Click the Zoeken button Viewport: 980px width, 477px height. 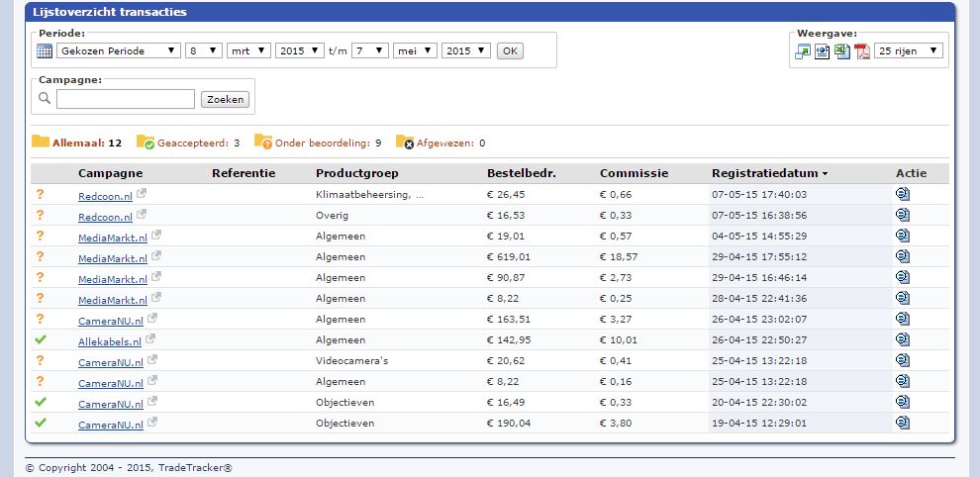click(x=225, y=99)
